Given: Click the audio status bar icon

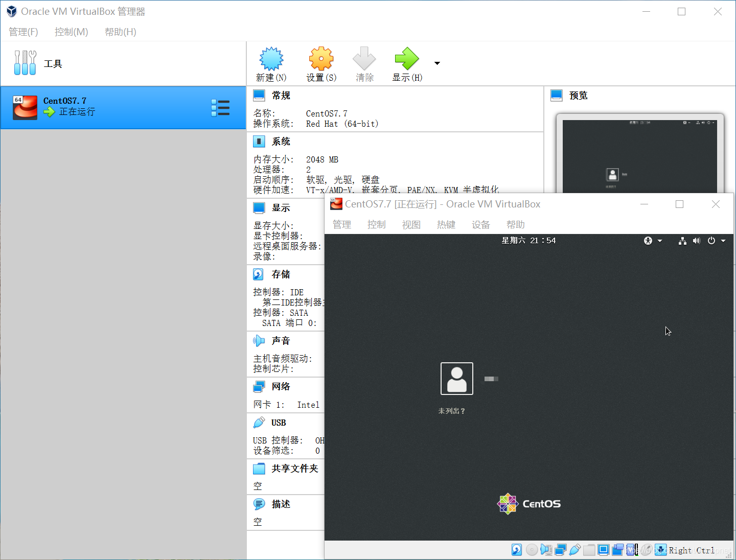Looking at the screenshot, I should point(546,550).
